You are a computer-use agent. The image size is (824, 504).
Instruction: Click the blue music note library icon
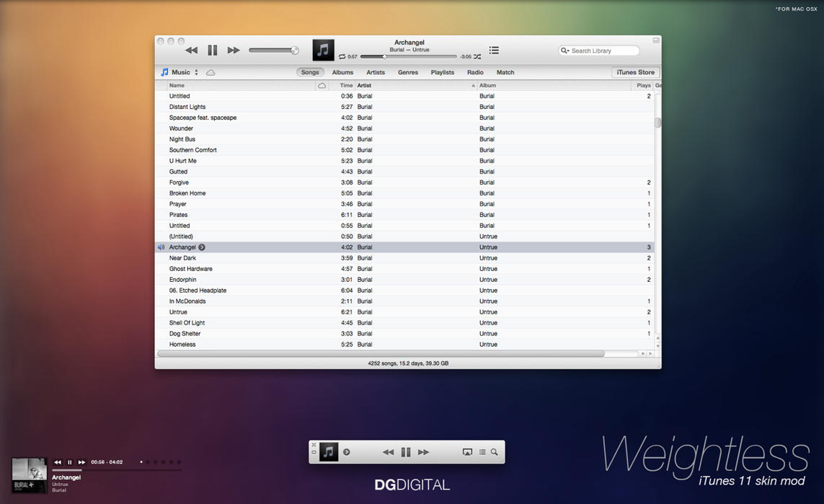164,73
